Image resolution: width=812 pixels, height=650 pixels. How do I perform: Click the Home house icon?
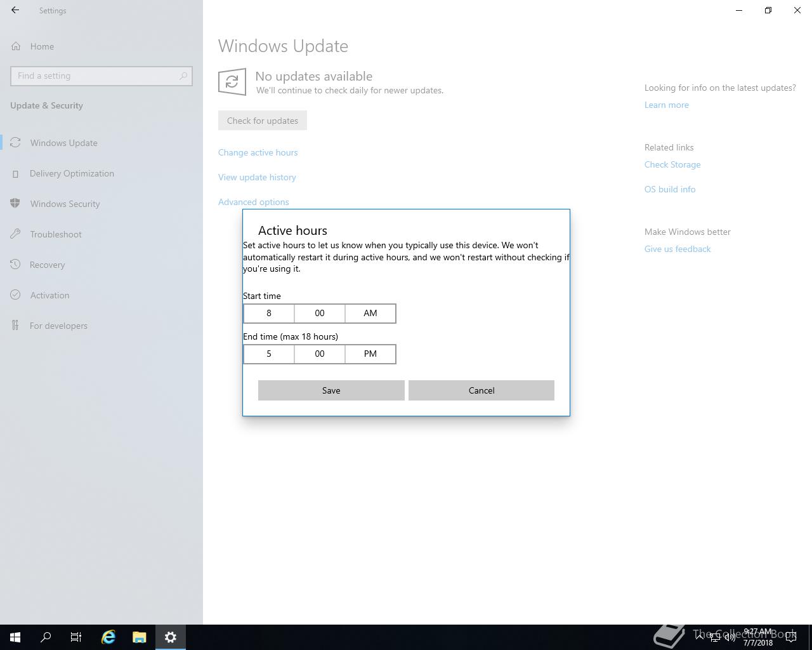[x=15, y=46]
